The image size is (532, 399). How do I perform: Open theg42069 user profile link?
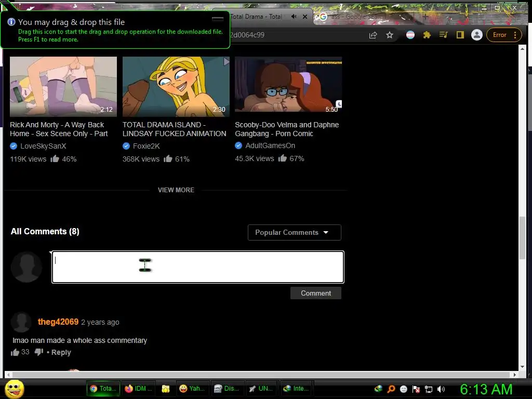[x=58, y=322]
